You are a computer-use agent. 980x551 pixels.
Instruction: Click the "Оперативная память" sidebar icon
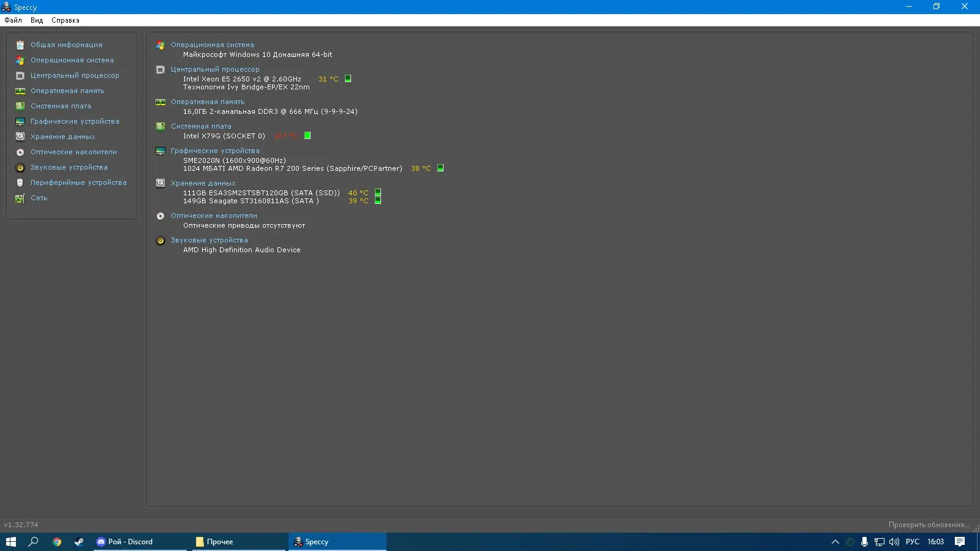coord(20,91)
